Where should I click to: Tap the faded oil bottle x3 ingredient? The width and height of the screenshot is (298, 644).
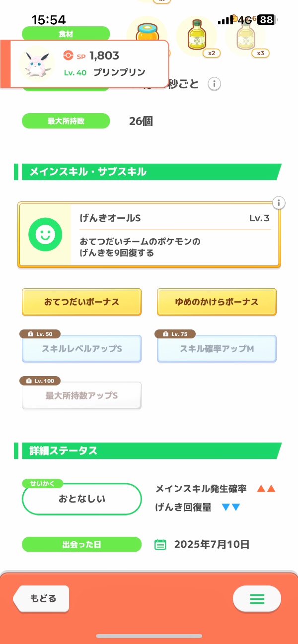click(x=245, y=36)
